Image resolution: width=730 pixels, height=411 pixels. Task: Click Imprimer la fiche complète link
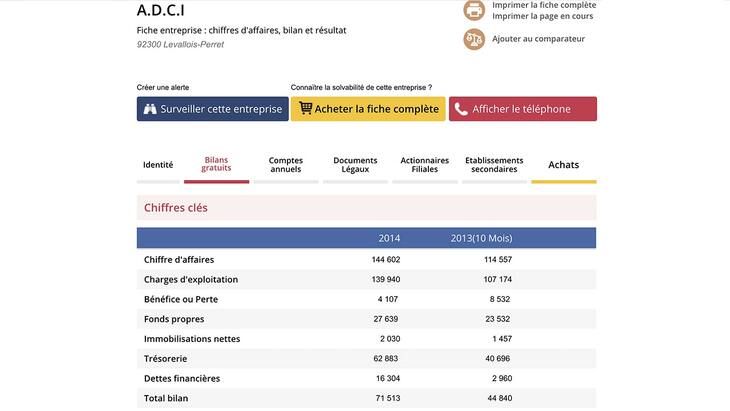(x=544, y=5)
